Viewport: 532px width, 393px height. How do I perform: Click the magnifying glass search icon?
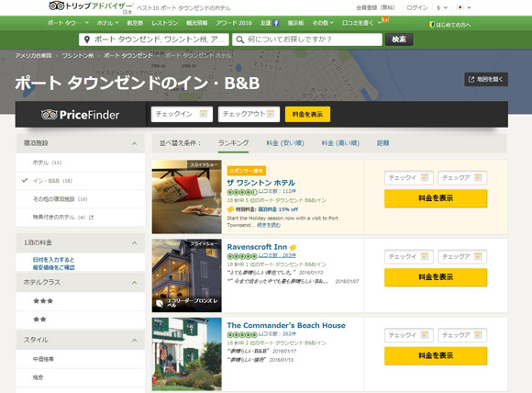pos(240,39)
